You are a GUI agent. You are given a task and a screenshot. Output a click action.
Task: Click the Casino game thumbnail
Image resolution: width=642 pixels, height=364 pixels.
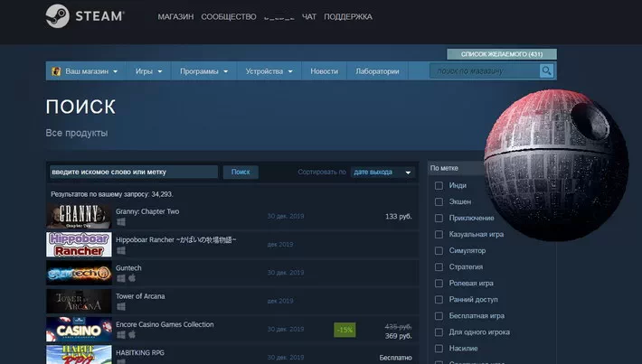click(79, 330)
